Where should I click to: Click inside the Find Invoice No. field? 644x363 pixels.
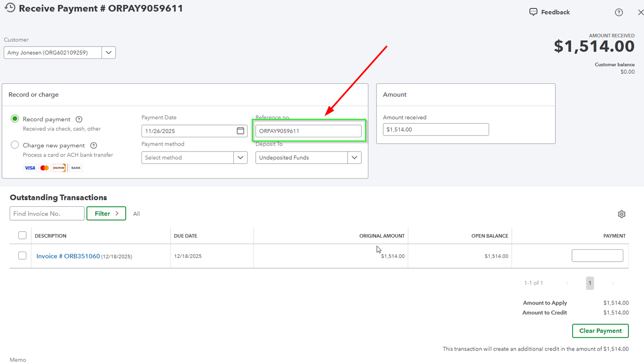point(47,213)
